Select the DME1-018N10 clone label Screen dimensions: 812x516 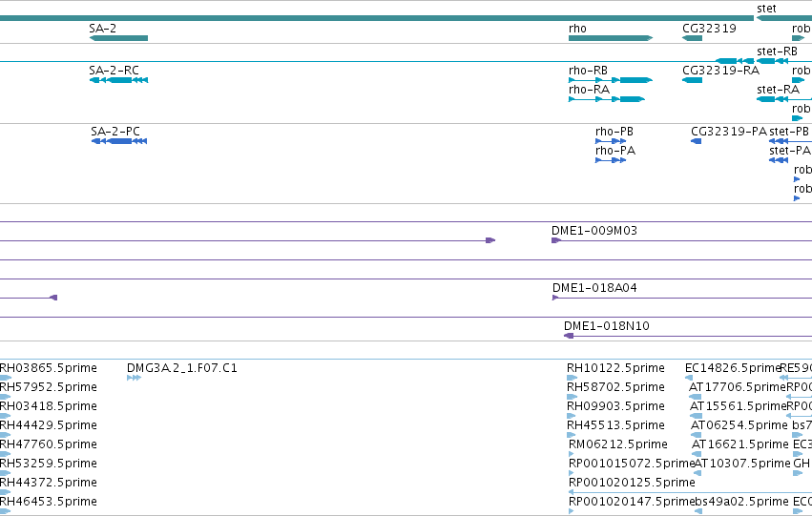pos(607,326)
